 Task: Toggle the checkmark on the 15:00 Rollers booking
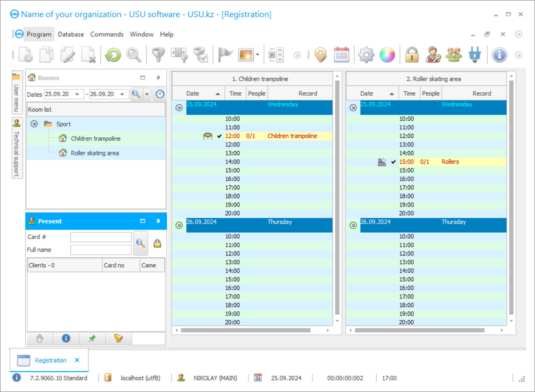[392, 162]
